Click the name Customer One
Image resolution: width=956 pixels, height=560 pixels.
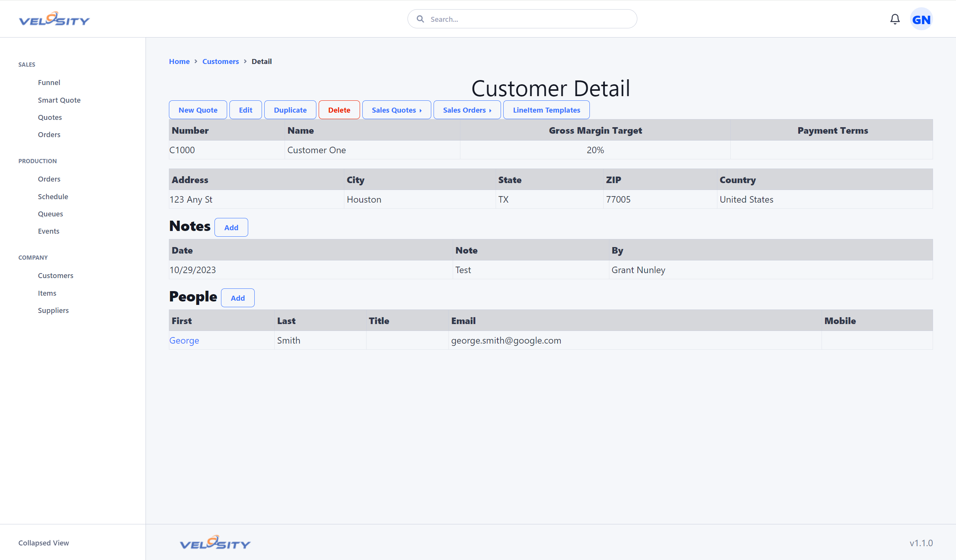(x=316, y=150)
